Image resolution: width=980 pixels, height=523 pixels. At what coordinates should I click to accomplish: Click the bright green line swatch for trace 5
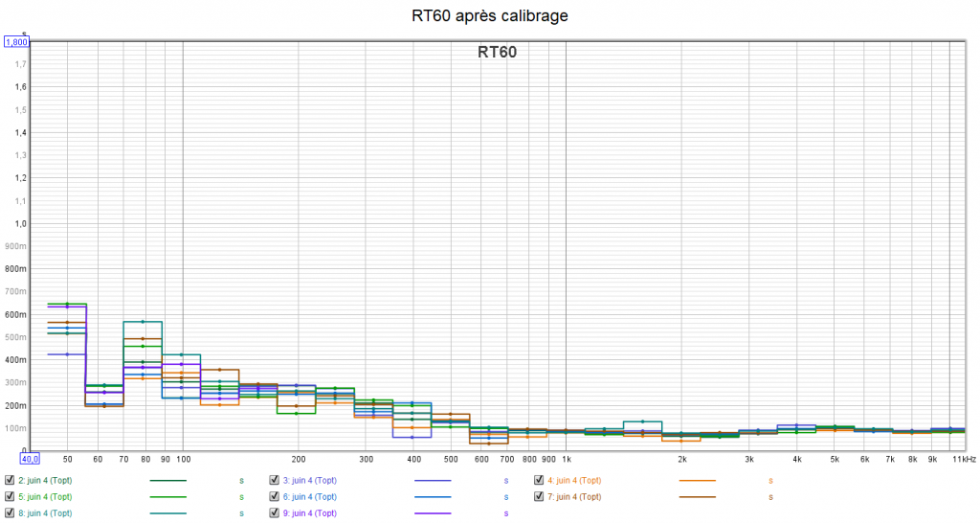point(168,497)
